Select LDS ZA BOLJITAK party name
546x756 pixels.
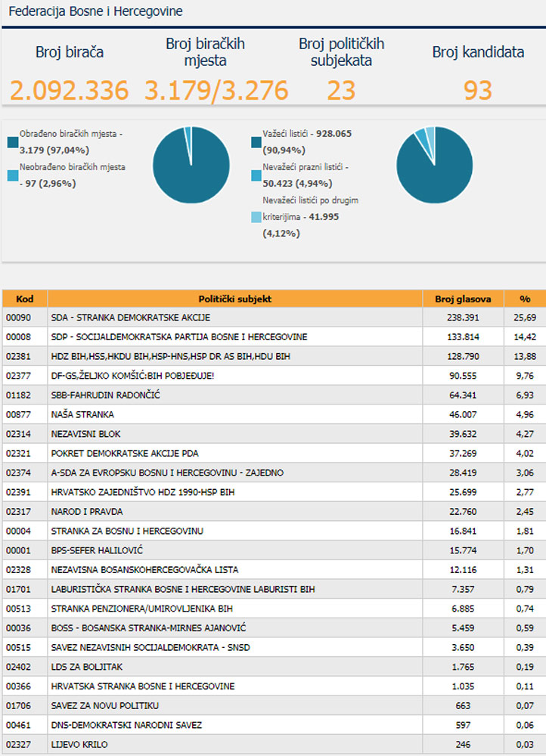point(87,667)
